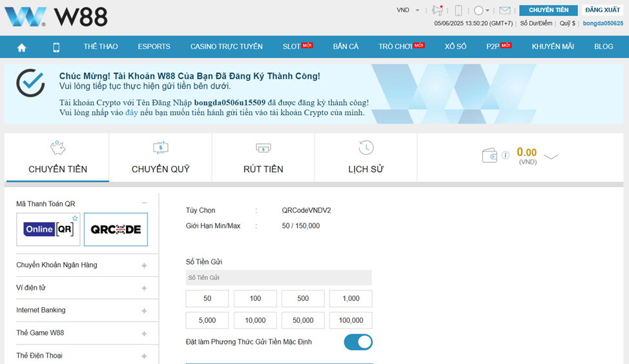Image resolution: width=629 pixels, height=364 pixels.
Task: Click the W88 logo
Action: click(x=56, y=17)
